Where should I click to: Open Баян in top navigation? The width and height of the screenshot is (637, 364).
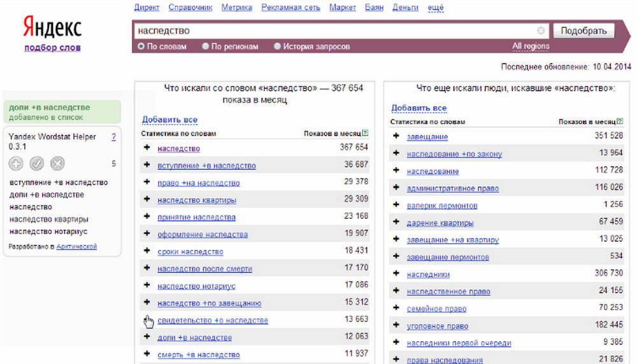pos(374,7)
